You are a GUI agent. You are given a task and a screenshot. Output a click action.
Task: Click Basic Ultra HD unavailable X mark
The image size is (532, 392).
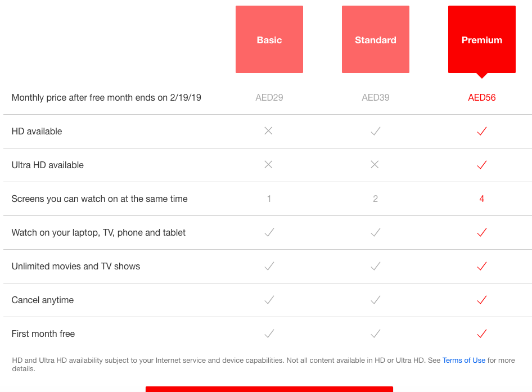point(268,165)
